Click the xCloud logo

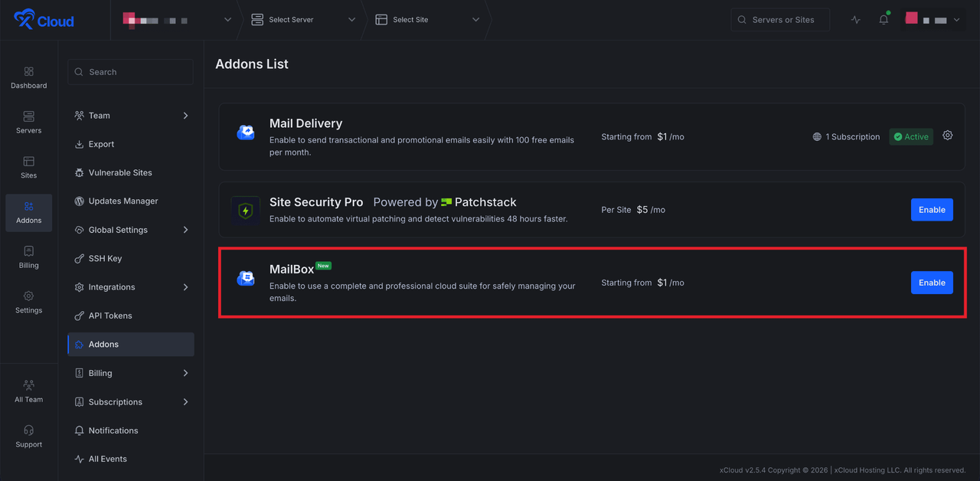(44, 19)
